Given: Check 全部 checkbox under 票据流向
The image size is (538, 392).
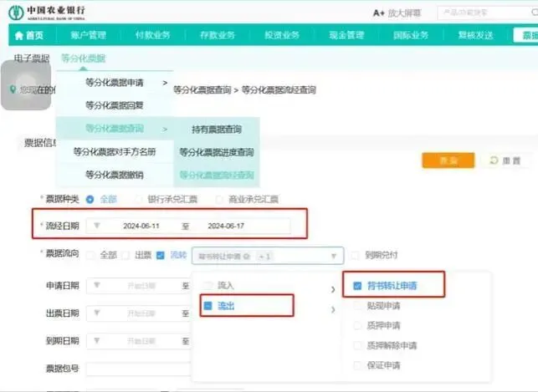Looking at the screenshot, I should point(91,255).
